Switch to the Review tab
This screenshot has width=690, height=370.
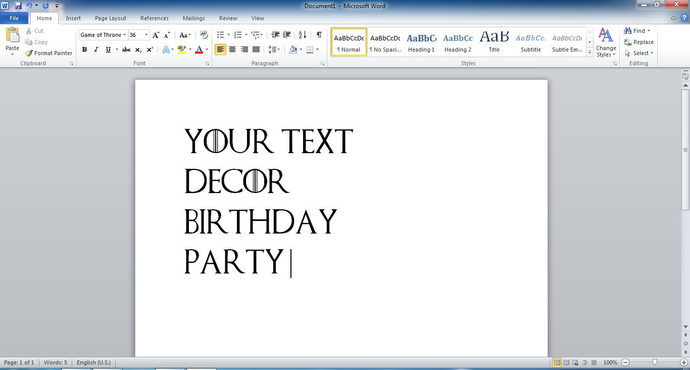[x=228, y=18]
